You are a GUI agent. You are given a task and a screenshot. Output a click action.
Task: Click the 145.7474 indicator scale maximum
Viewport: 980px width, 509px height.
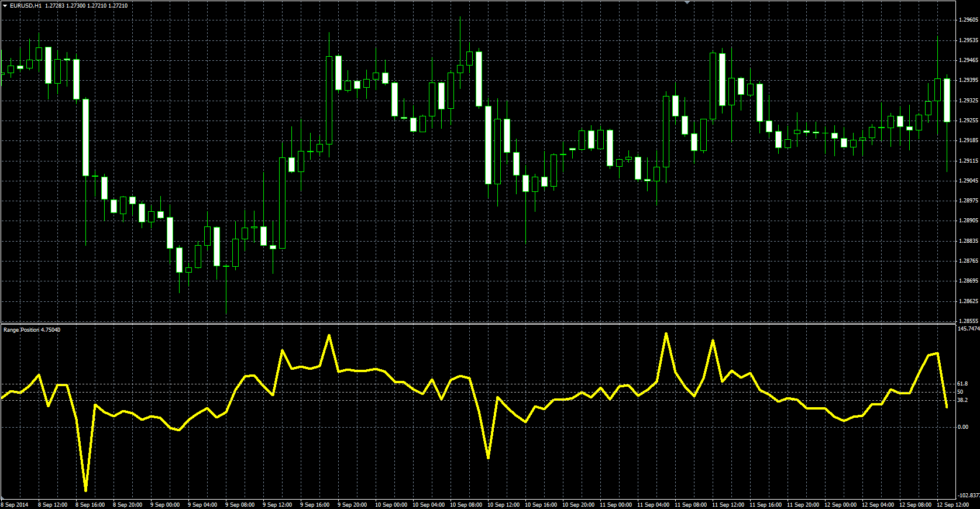[968, 329]
